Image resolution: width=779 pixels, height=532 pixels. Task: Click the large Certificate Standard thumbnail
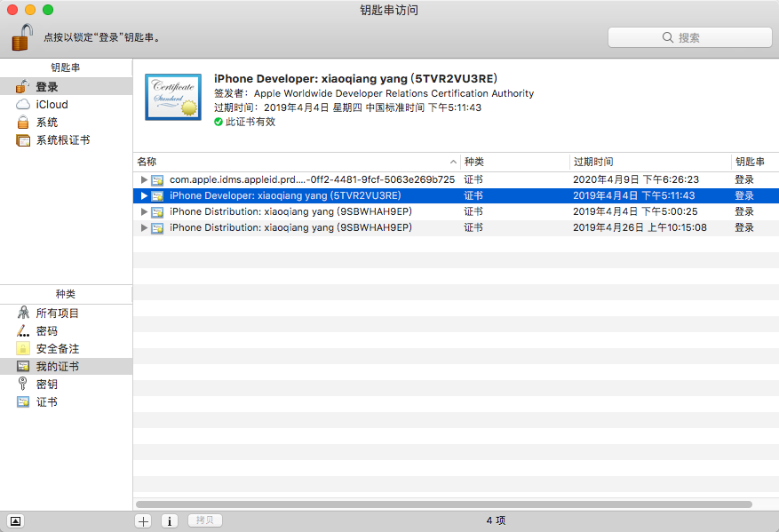pos(173,97)
